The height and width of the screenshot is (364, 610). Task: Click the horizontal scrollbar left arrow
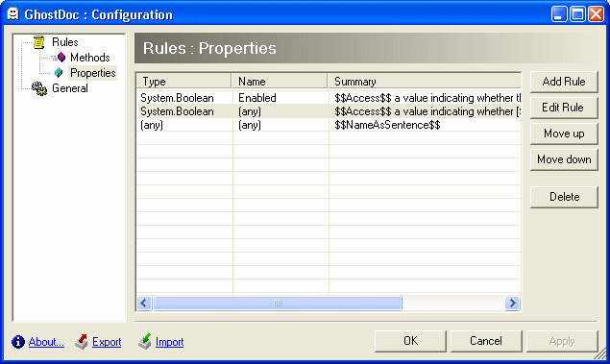[x=144, y=303]
